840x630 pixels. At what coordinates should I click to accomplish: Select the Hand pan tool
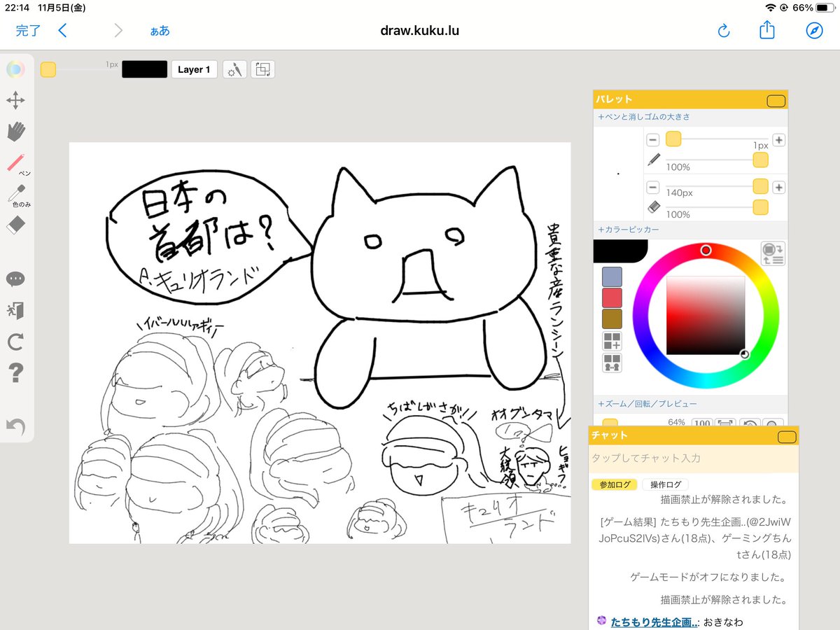16,132
